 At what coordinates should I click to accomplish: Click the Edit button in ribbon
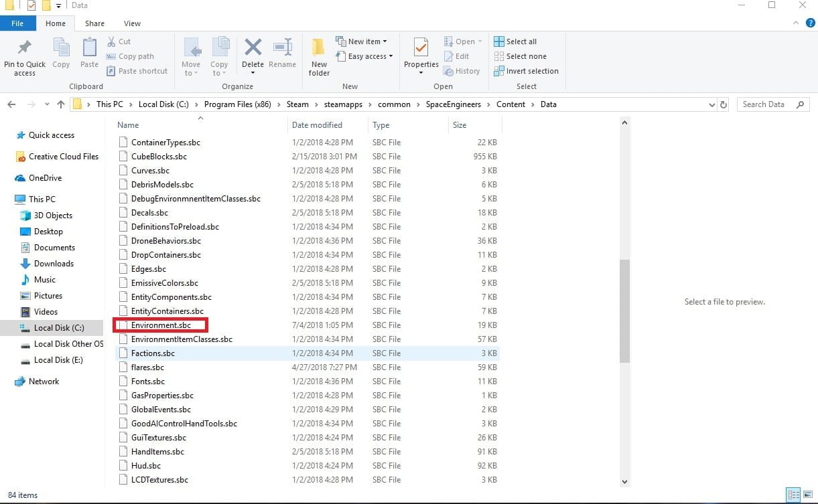[x=456, y=56]
